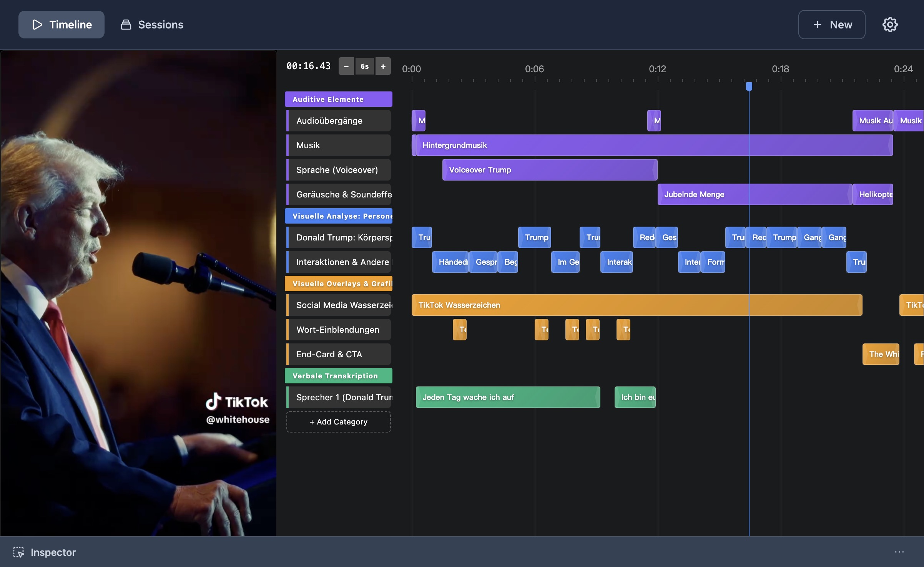
Task: Select the Timeline tab
Action: coord(70,25)
